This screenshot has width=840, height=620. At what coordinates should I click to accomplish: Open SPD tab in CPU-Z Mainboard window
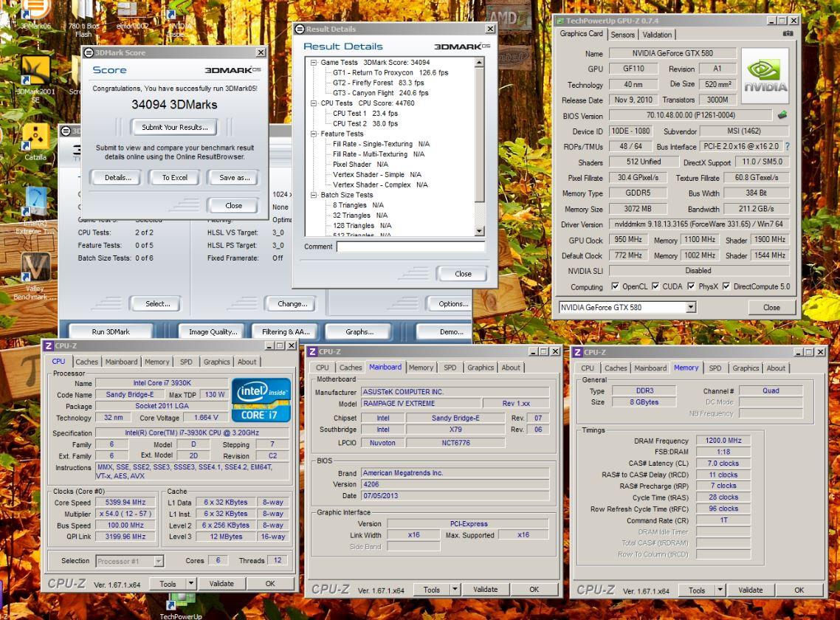[450, 367]
